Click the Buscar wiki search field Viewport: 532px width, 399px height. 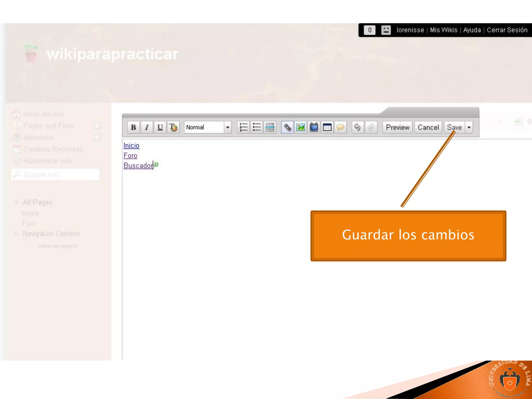coord(56,175)
